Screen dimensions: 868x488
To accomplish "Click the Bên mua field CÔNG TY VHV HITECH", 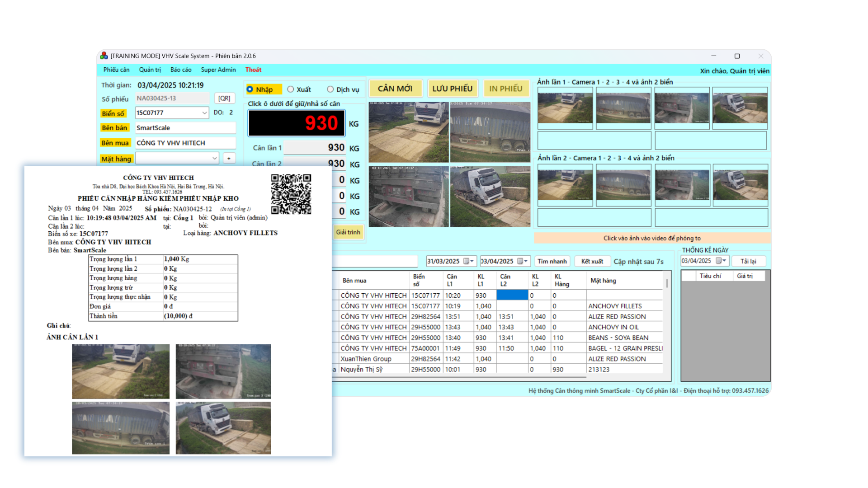I will pyautogui.click(x=185, y=143).
